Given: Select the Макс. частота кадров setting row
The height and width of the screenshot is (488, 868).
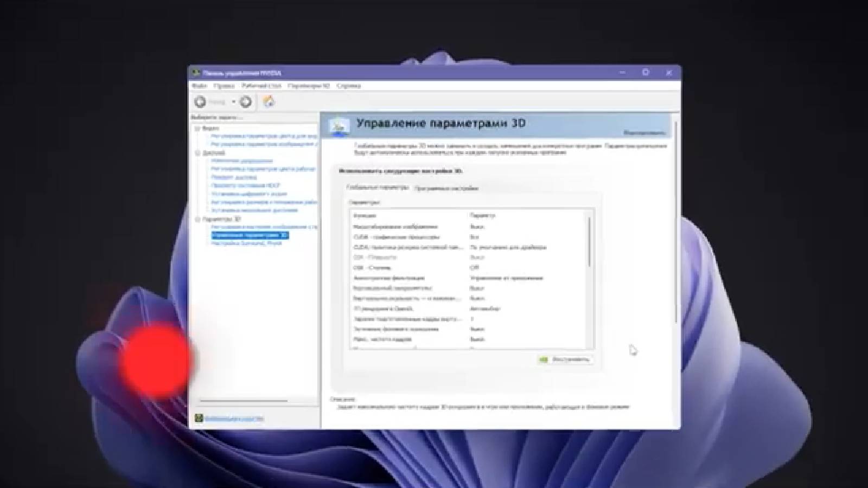Looking at the screenshot, I should pos(469,339).
